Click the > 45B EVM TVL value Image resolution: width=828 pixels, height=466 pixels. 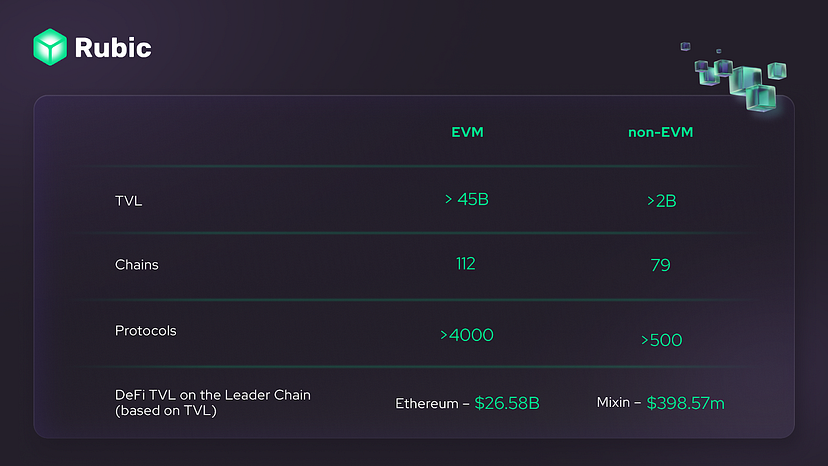click(x=467, y=199)
